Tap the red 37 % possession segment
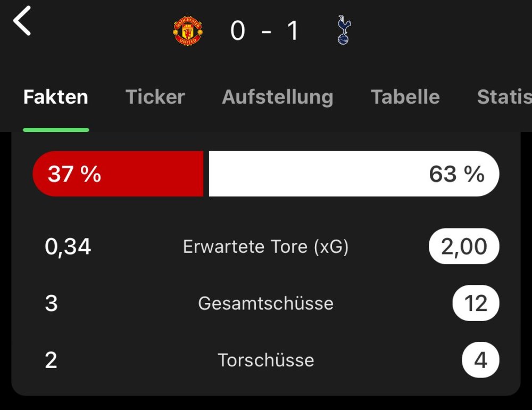532x410 pixels. [118, 174]
